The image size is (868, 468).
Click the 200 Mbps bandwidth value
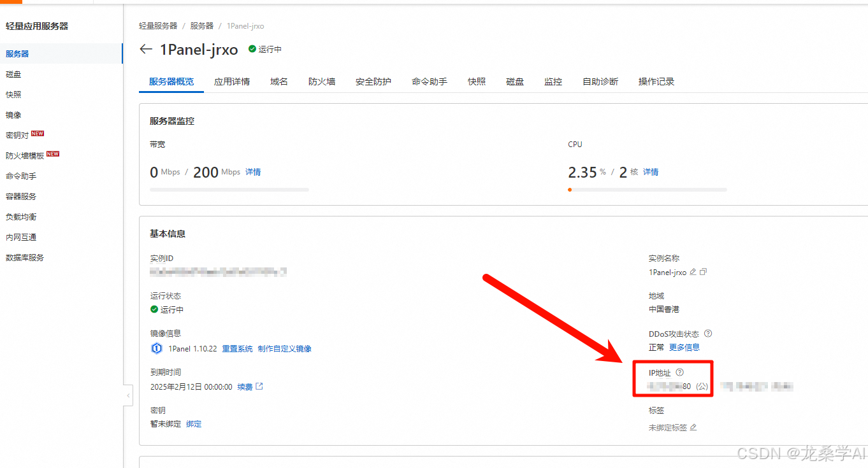[217, 172]
